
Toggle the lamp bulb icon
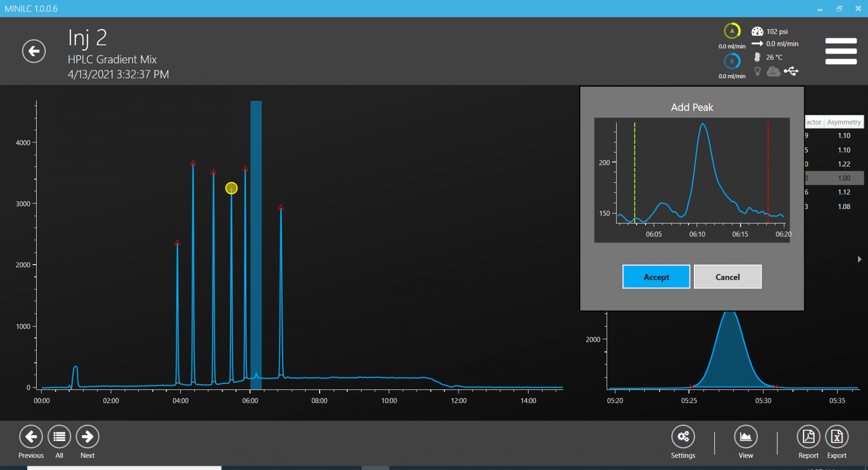tap(758, 71)
